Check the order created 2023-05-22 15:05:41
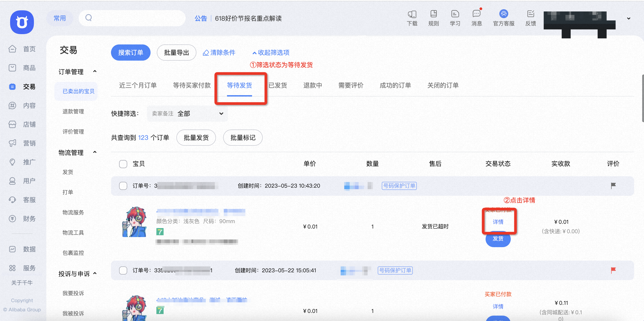This screenshot has width=644, height=321. 123,270
